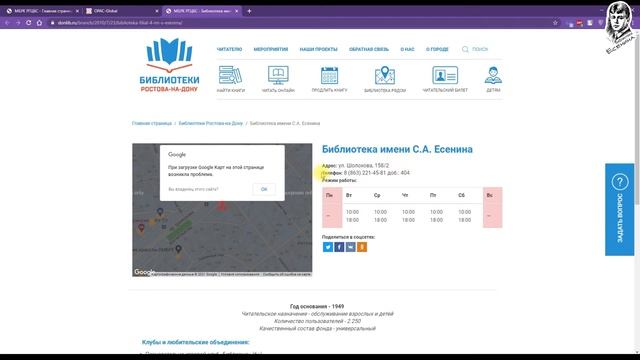The width and height of the screenshot is (640, 360).
Task: Share the page on VK
Action: pyautogui.click(x=351, y=247)
